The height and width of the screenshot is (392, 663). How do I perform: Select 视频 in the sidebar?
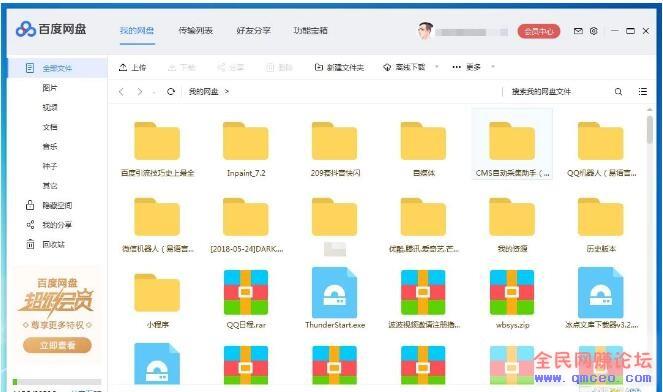coord(50,107)
